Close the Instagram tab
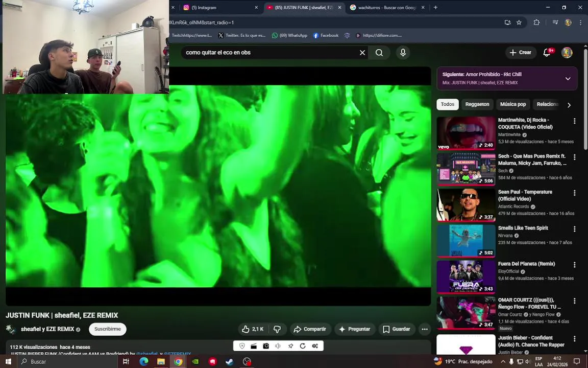This screenshot has height=368, width=588. pyautogui.click(x=256, y=8)
